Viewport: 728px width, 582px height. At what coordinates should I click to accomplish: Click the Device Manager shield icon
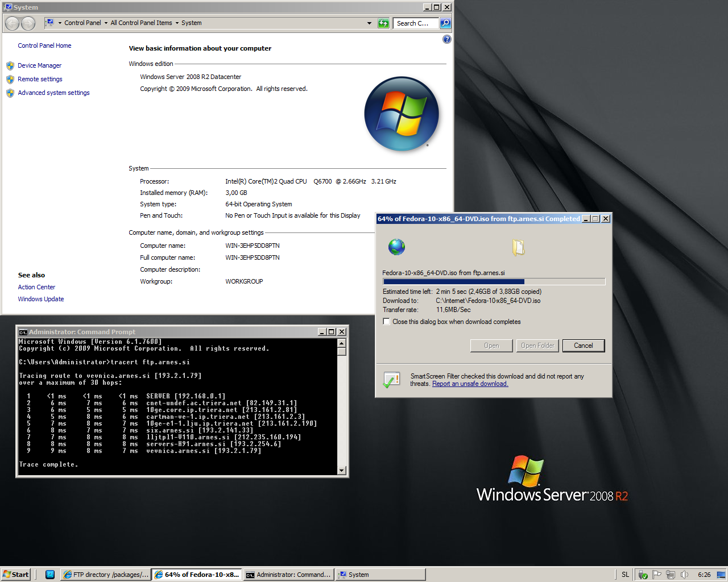pyautogui.click(x=10, y=66)
